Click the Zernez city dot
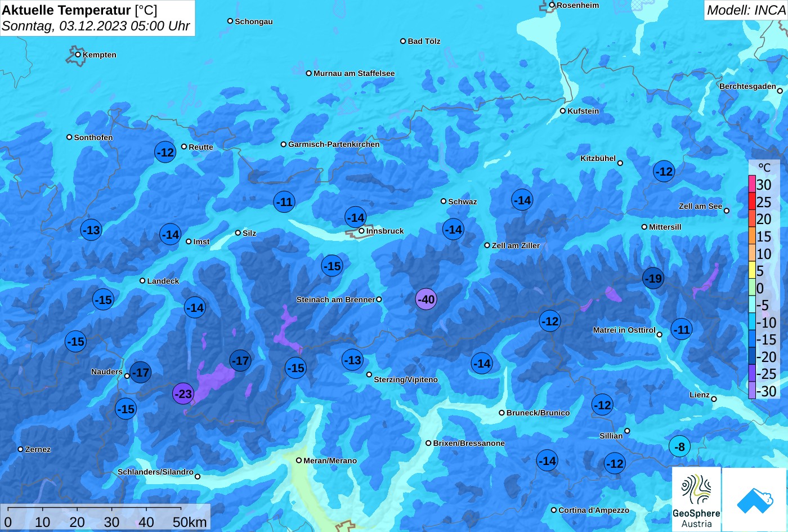788x532 pixels. (21, 449)
